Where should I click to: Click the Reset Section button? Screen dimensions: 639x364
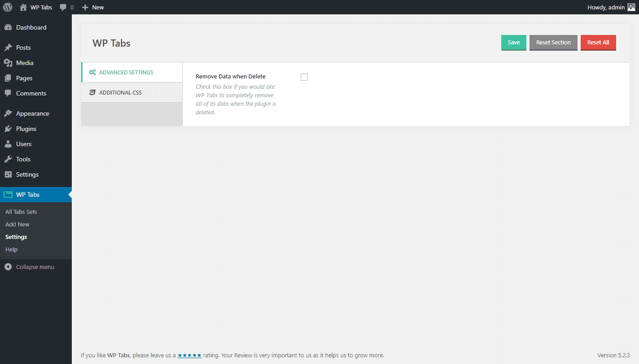[x=553, y=43]
